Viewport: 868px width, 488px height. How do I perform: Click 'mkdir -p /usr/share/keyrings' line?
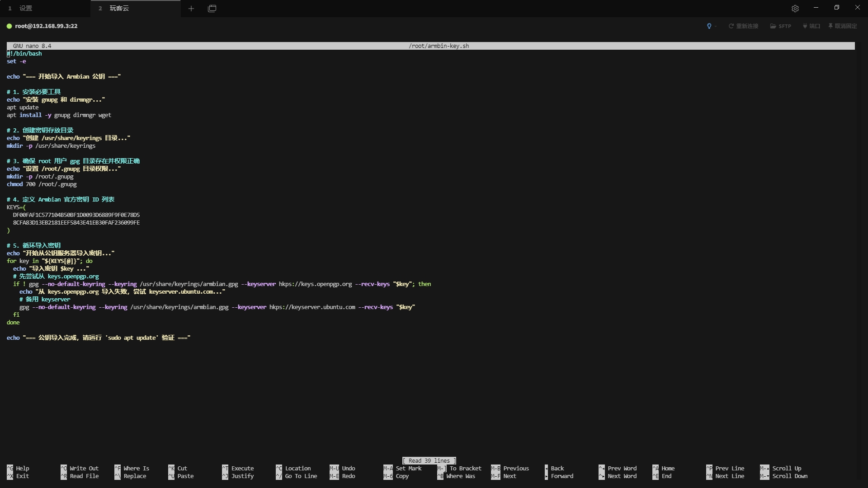point(51,146)
